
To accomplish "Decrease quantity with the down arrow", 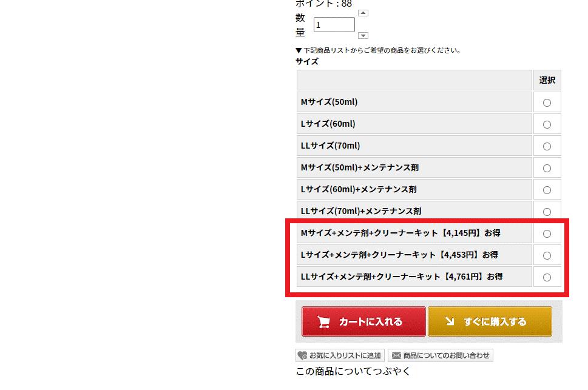I will click(x=363, y=36).
